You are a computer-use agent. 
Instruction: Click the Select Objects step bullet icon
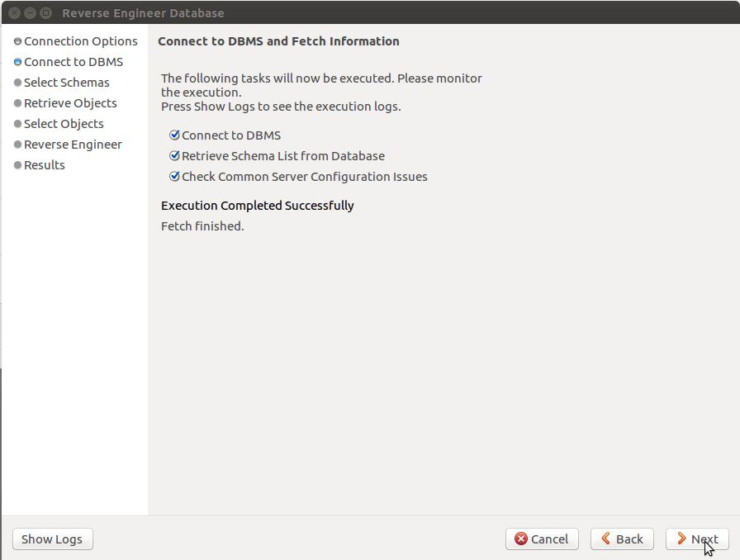click(17, 124)
